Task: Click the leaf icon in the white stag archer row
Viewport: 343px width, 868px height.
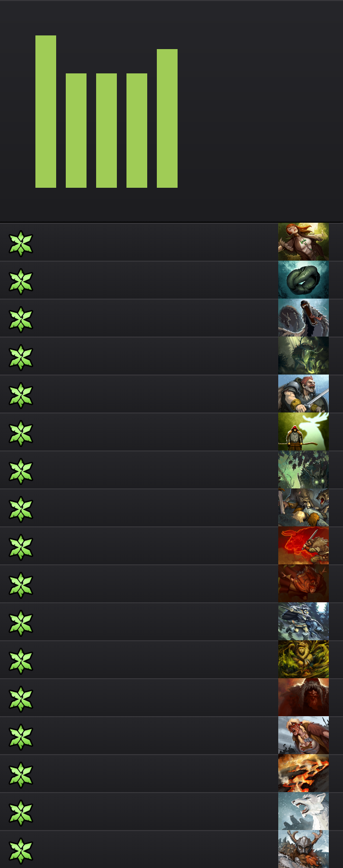Action: pyautogui.click(x=21, y=433)
